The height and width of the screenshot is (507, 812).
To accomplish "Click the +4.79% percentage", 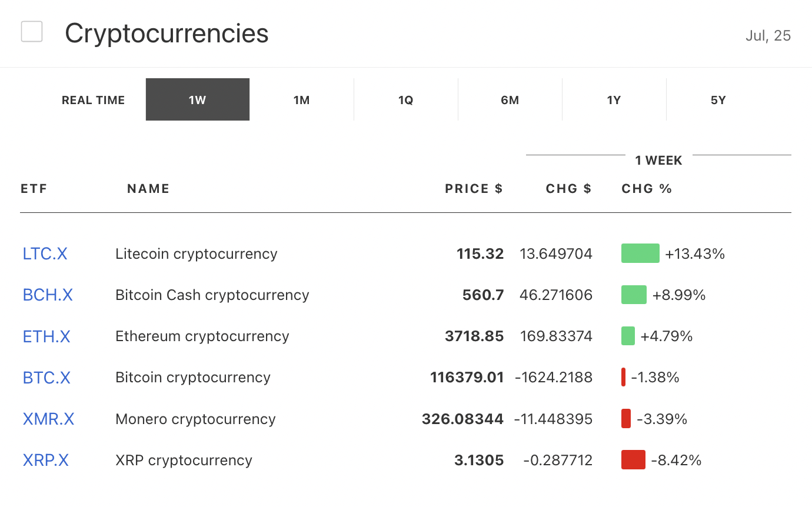I will [x=667, y=336].
